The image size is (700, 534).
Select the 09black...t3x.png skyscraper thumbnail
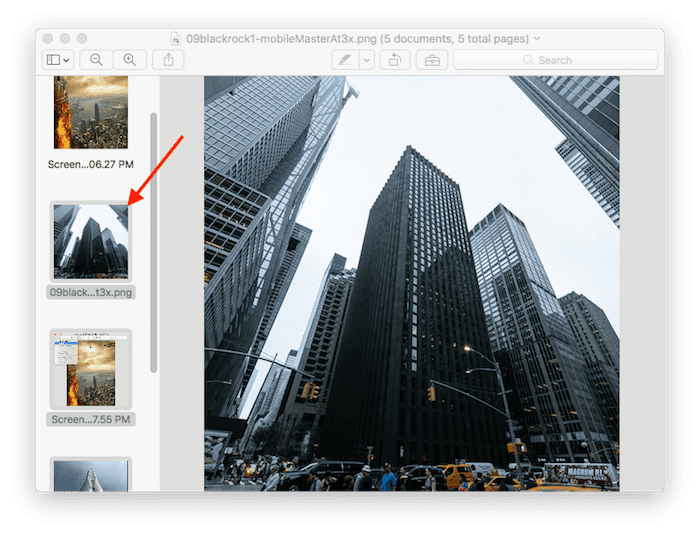pyautogui.click(x=91, y=242)
